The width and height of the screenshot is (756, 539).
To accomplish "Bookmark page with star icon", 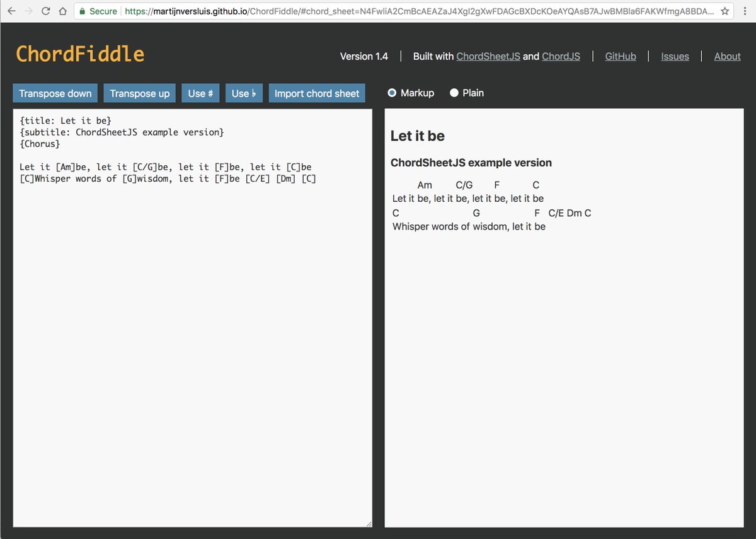I will click(x=726, y=11).
